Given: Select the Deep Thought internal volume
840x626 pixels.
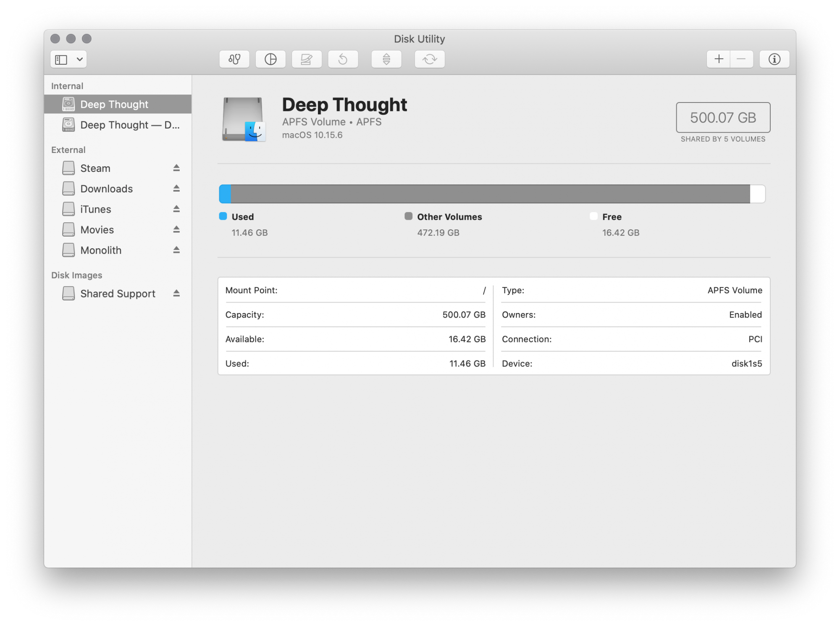Looking at the screenshot, I should tap(118, 104).
